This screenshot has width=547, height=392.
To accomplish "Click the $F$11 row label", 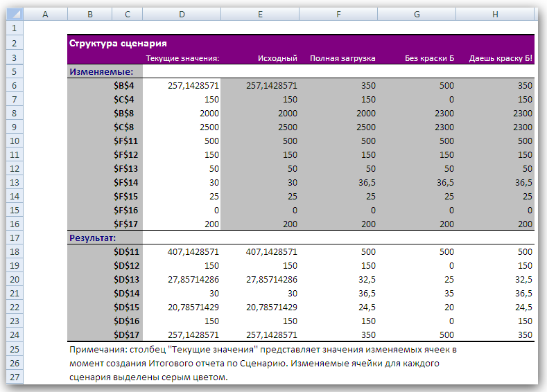I will [125, 141].
